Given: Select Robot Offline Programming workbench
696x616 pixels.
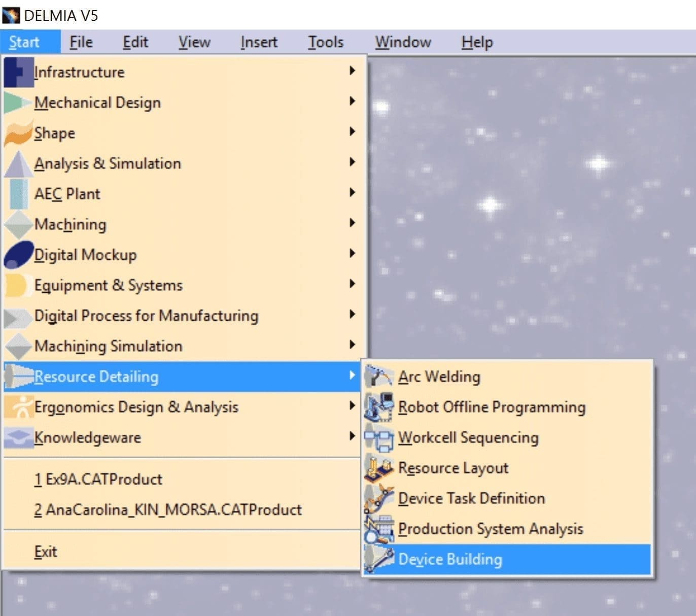Looking at the screenshot, I should point(507,407).
